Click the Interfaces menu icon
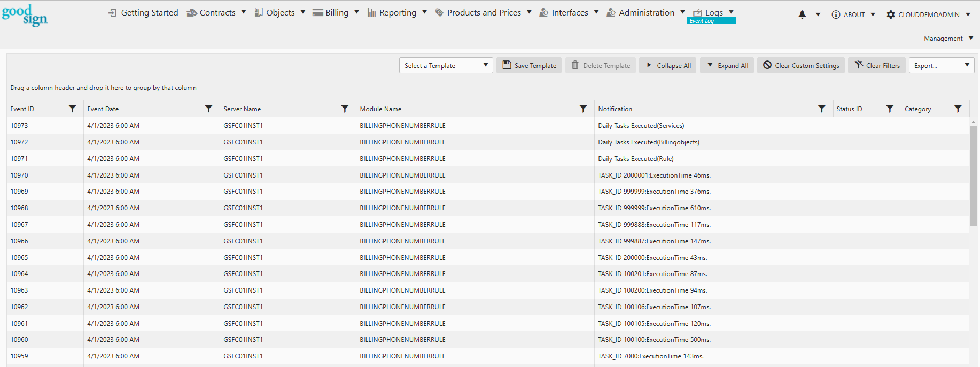Image resolution: width=980 pixels, height=367 pixels. pos(544,12)
